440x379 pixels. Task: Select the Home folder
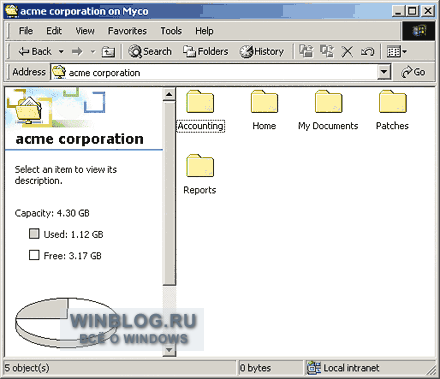tap(264, 111)
